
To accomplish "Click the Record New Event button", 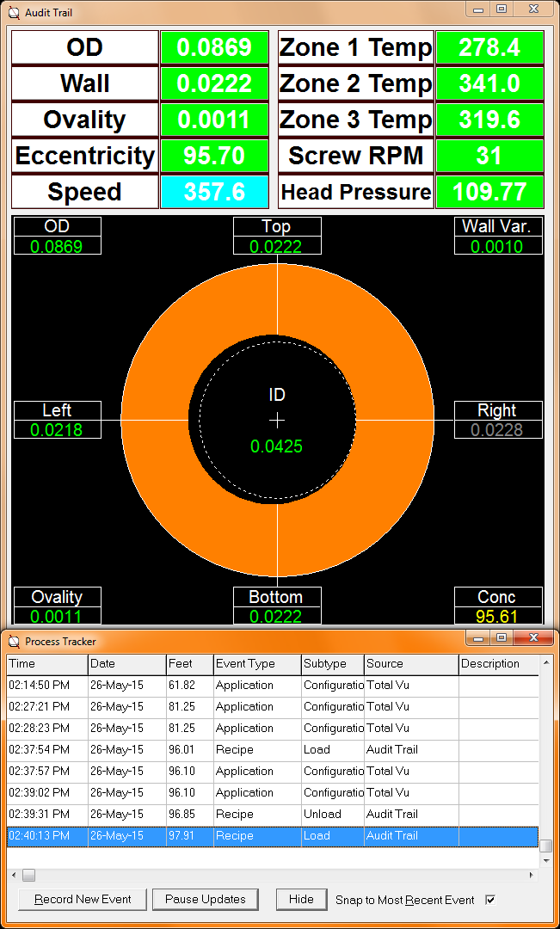I will click(x=83, y=900).
